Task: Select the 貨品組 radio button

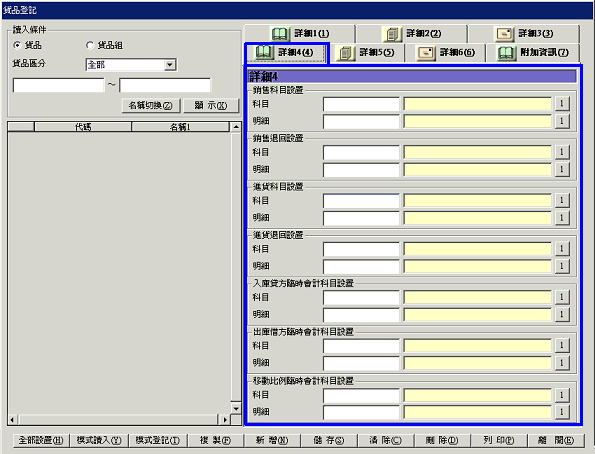Action: 90,45
